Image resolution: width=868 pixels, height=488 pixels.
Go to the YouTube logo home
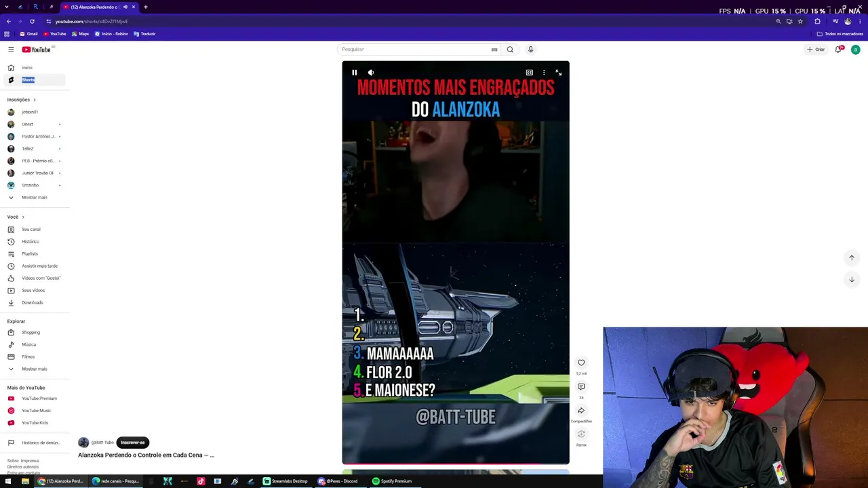37,49
